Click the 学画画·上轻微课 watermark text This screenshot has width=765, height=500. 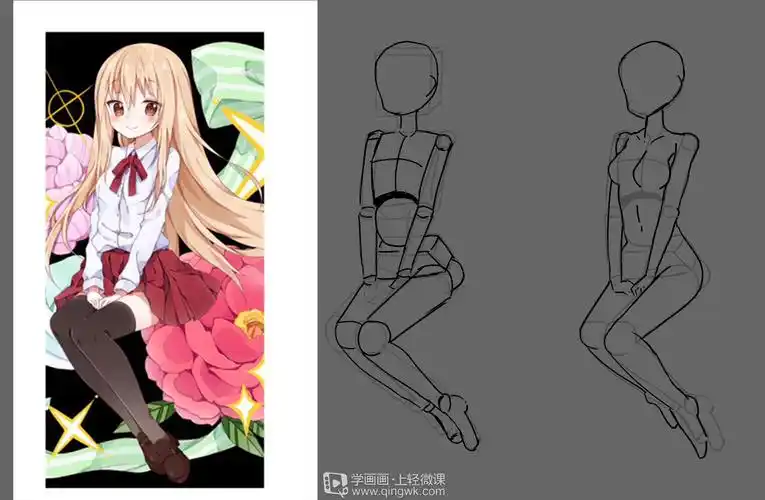pos(398,478)
